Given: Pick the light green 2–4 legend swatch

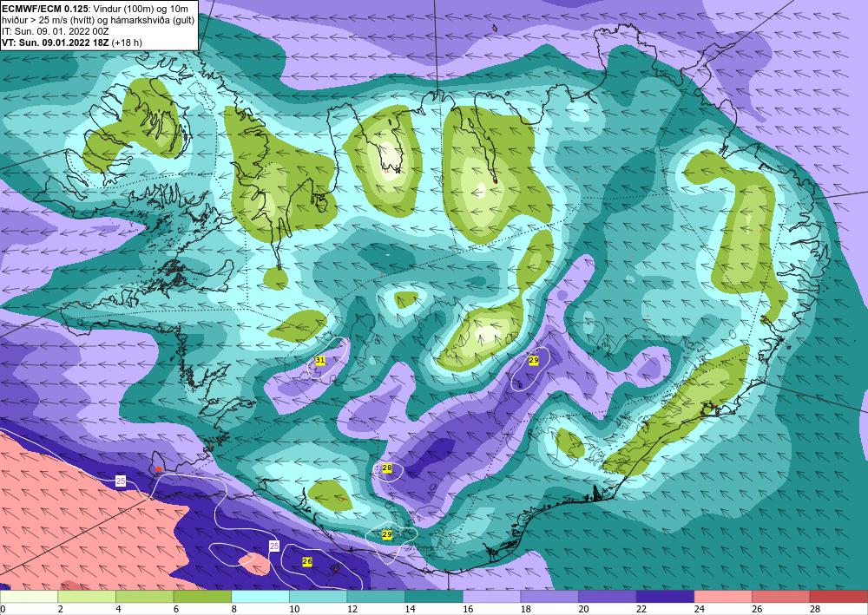Looking at the screenshot, I should tap(87, 597).
